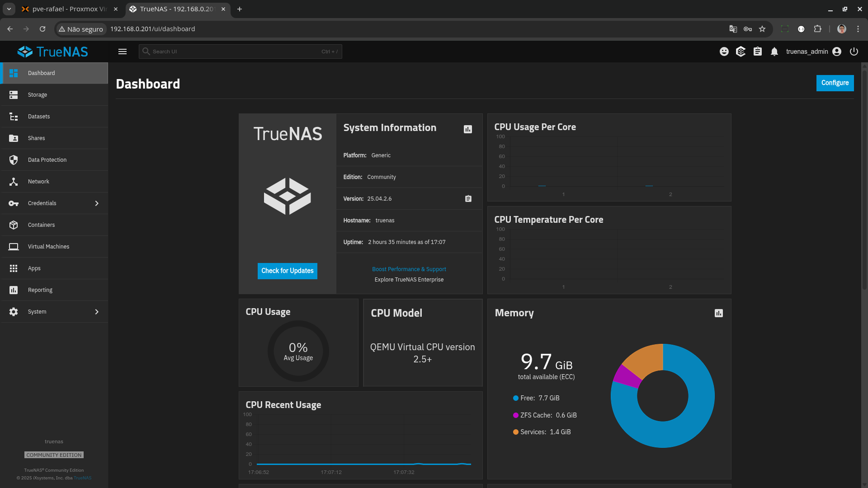Click the Não seguro security indicator

pyautogui.click(x=81, y=29)
